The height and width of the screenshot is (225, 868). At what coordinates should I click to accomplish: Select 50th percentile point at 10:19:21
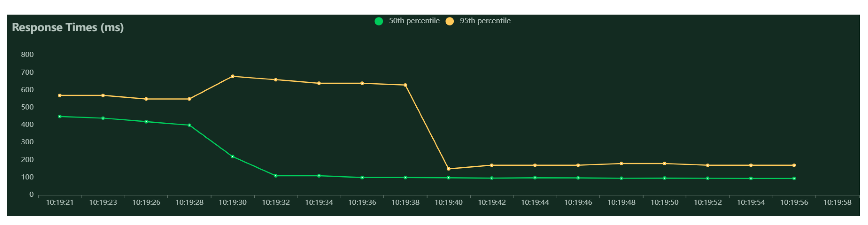coord(60,117)
